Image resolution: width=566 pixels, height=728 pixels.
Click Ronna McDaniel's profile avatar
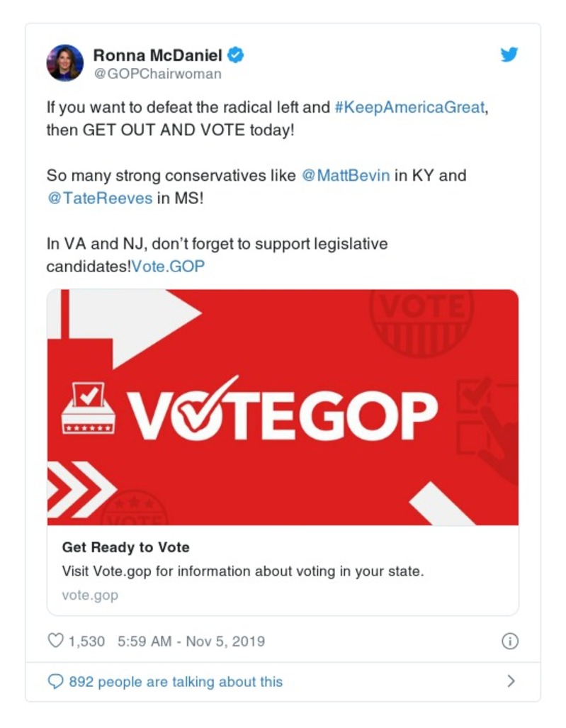[x=65, y=63]
